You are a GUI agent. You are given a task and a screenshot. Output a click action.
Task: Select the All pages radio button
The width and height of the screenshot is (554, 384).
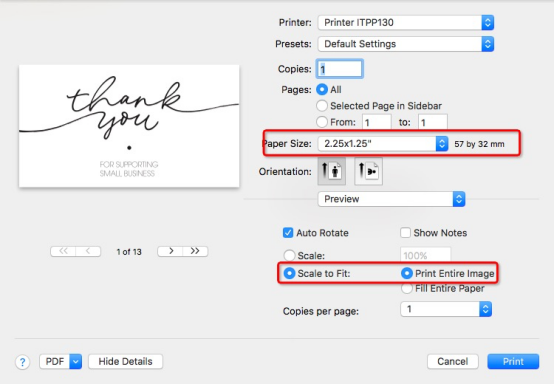click(322, 89)
